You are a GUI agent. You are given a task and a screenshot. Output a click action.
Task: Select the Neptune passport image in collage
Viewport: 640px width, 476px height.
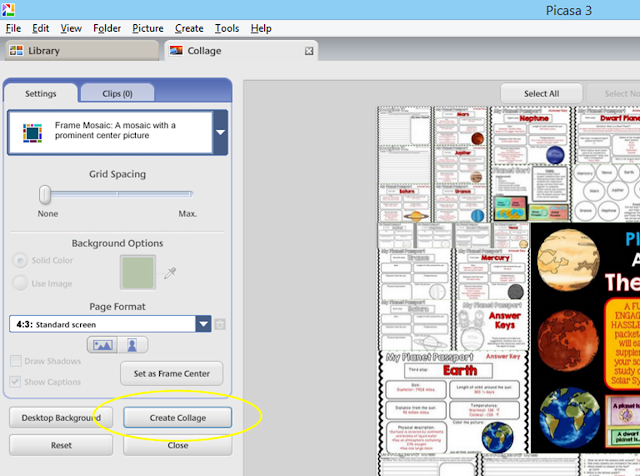coord(530,136)
